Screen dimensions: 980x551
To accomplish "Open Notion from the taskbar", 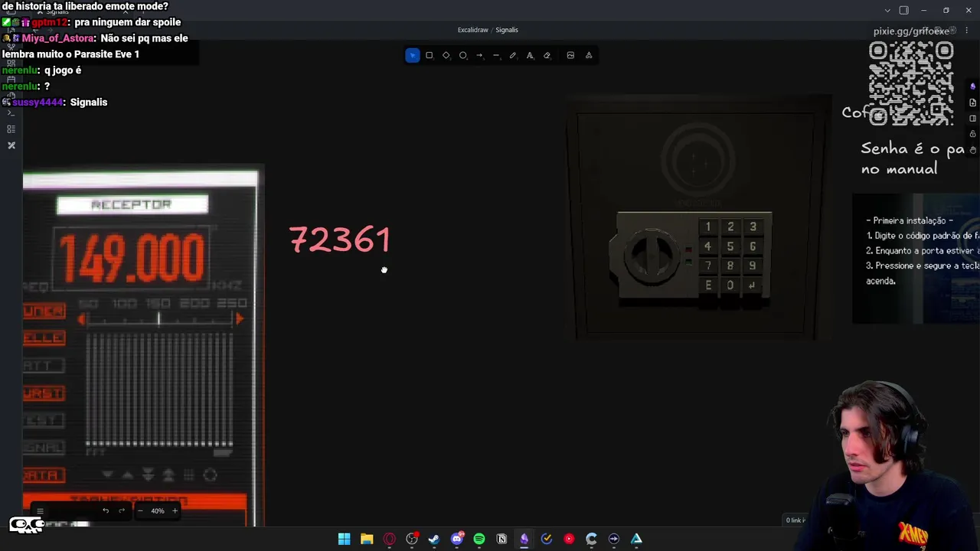I will (501, 539).
